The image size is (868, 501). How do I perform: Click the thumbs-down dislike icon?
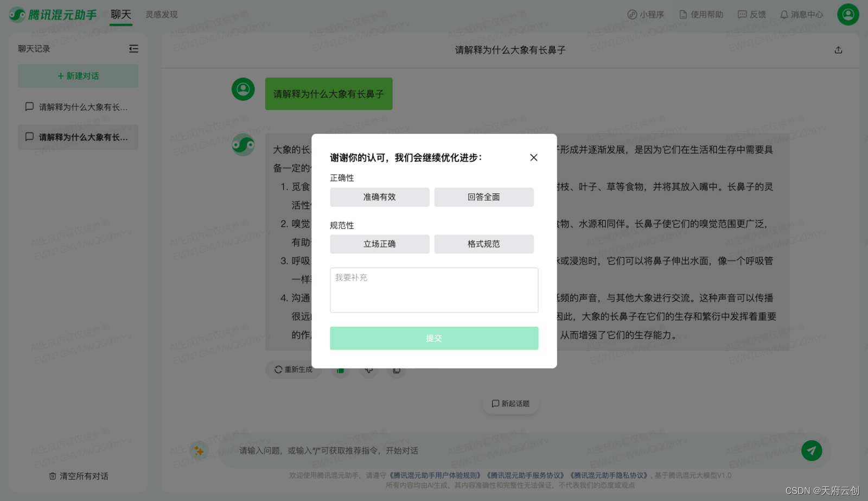[369, 370]
